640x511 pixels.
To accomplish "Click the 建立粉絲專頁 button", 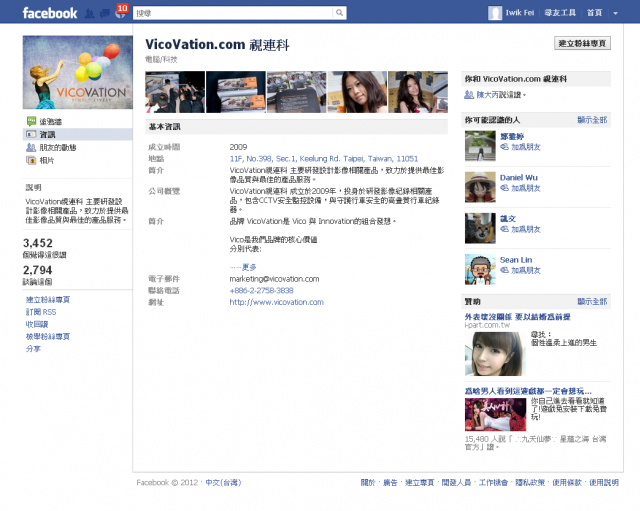I will 582,43.
